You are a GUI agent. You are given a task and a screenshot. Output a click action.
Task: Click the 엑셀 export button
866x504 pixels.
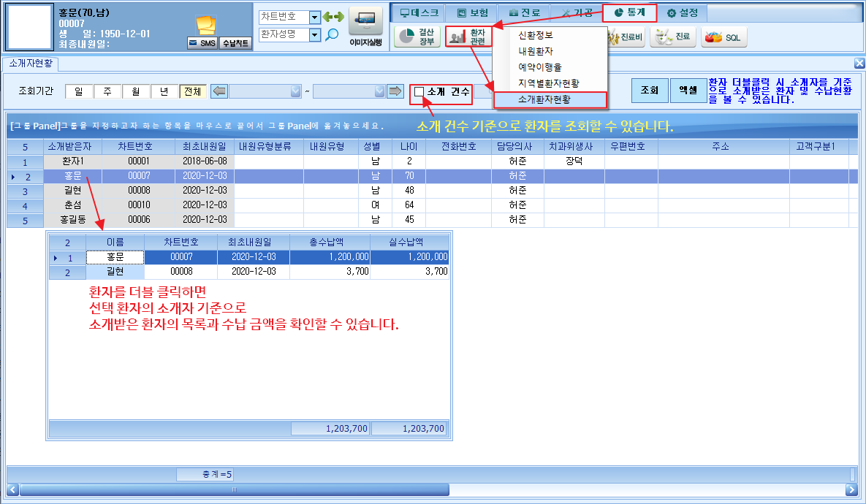click(688, 91)
